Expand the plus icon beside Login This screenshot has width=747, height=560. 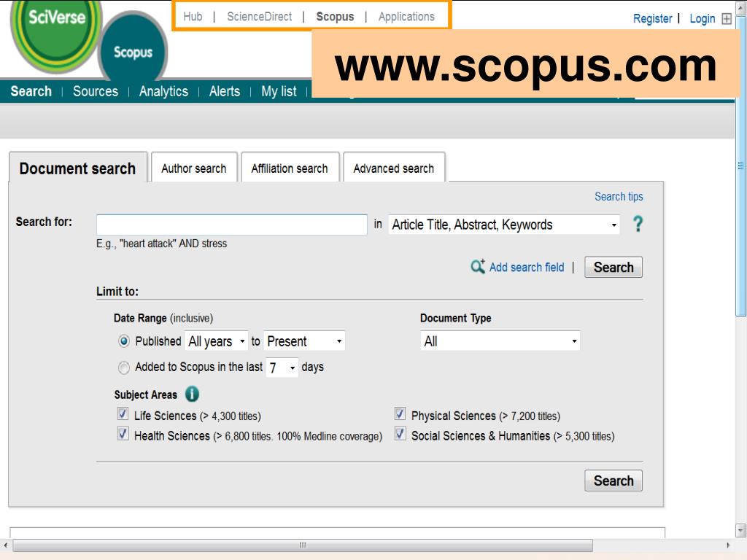(x=727, y=18)
